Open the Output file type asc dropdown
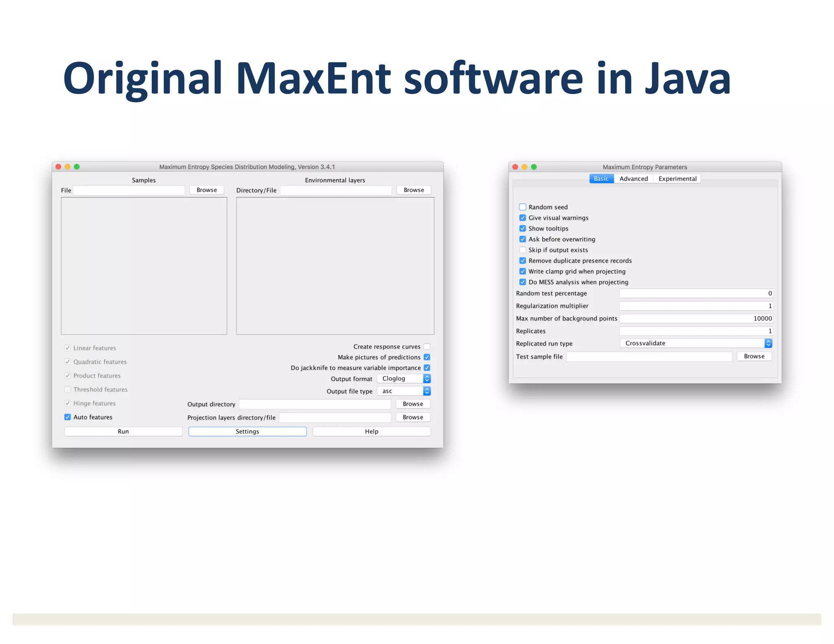The width and height of the screenshot is (834, 644). point(404,391)
